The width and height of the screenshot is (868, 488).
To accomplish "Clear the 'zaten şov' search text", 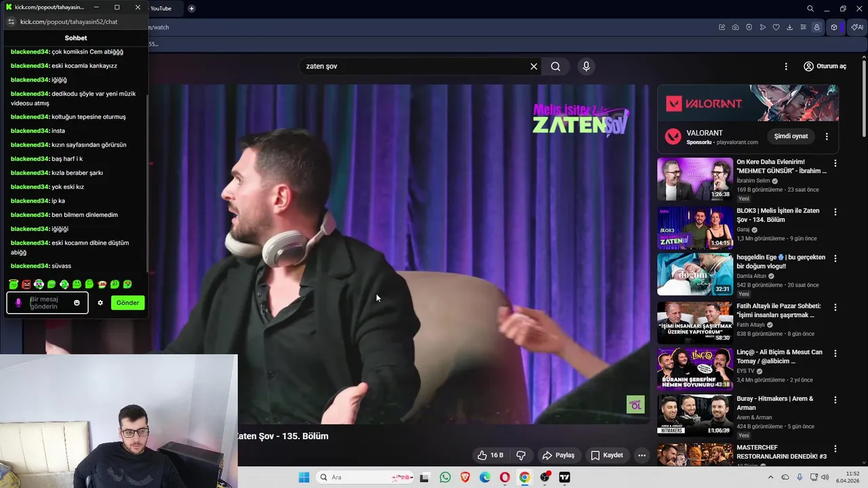I will 534,66.
